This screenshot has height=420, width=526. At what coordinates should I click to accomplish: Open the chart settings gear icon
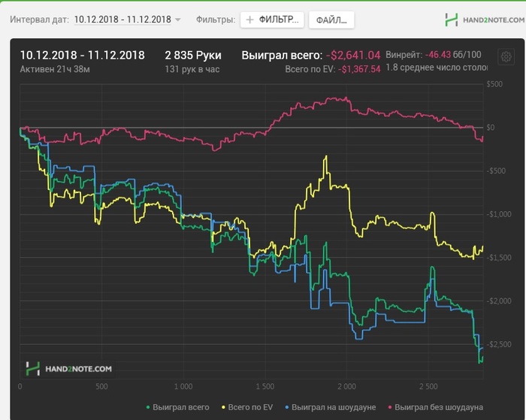506,56
